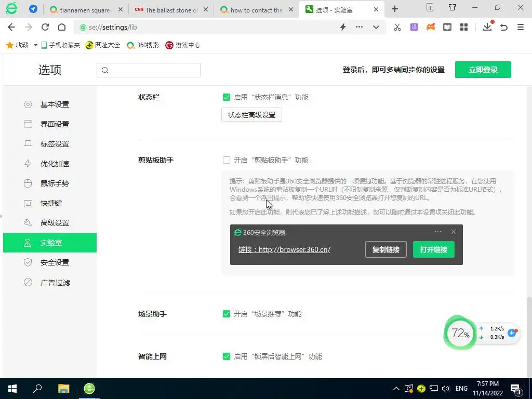Click 状态栏高级设置 button
Image resolution: width=532 pixels, height=399 pixels.
pyautogui.click(x=251, y=115)
